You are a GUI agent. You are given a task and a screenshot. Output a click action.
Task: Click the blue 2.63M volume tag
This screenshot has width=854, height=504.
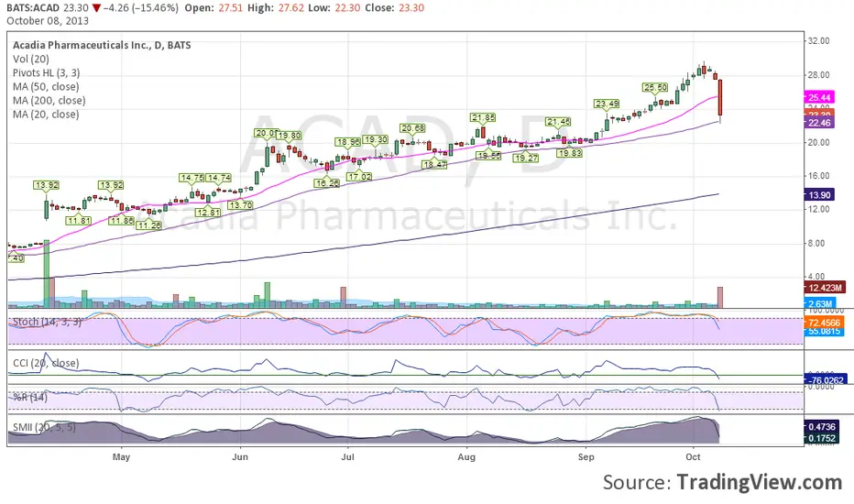(819, 303)
